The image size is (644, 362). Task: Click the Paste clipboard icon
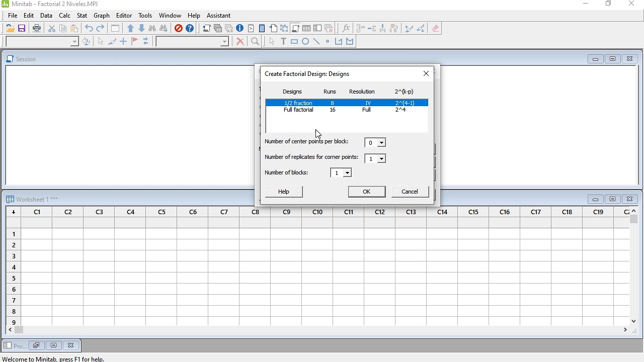coord(74,29)
